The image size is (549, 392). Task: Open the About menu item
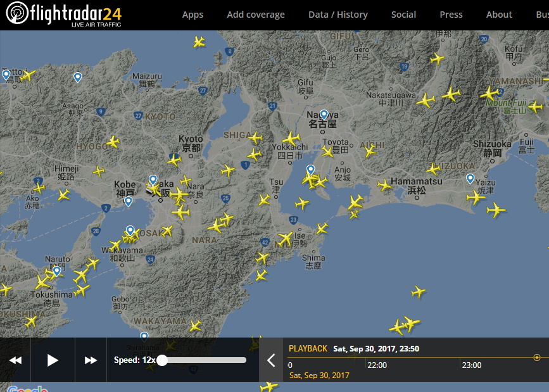(x=499, y=15)
